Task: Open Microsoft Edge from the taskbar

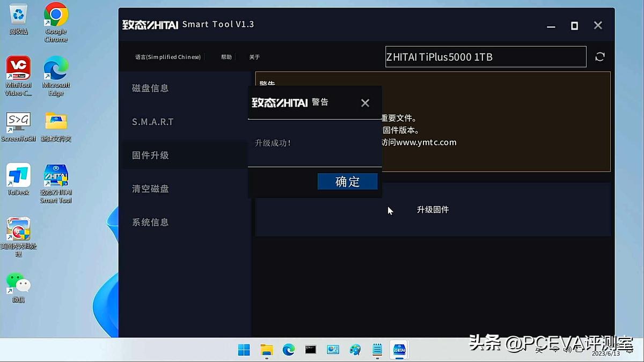Action: pyautogui.click(x=289, y=350)
